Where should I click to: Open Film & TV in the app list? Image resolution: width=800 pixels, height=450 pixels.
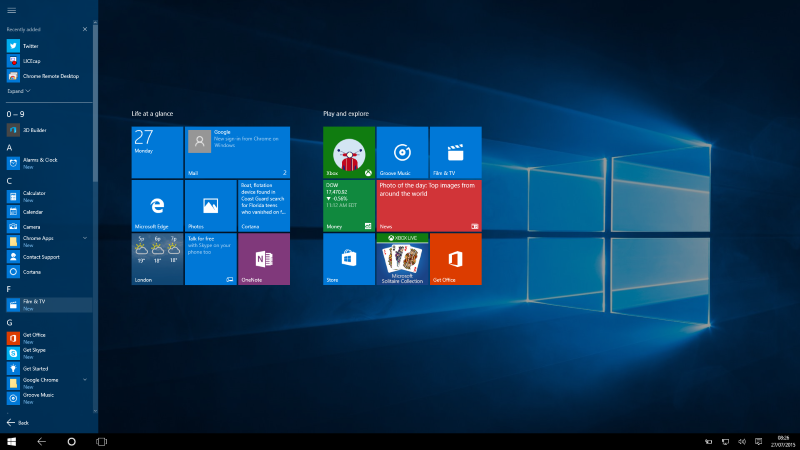point(48,305)
